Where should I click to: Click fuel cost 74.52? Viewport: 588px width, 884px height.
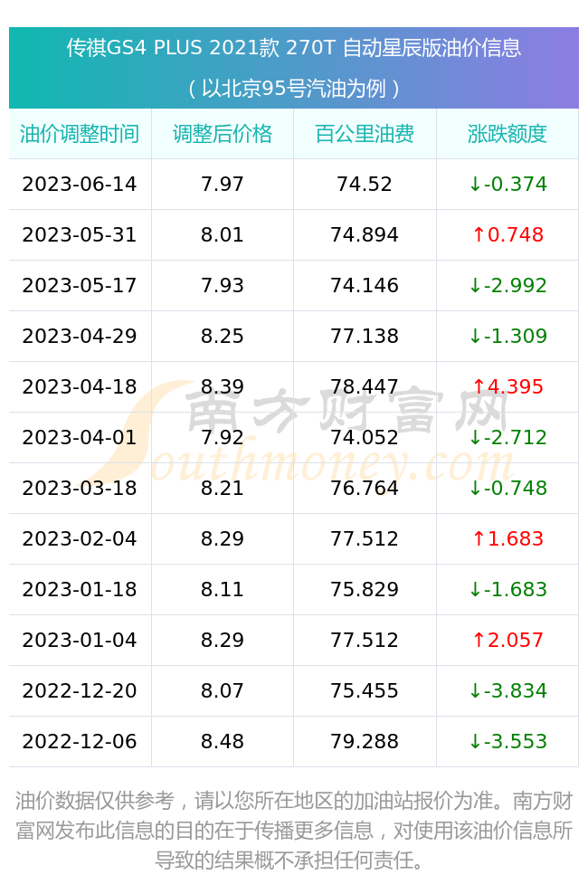(365, 184)
